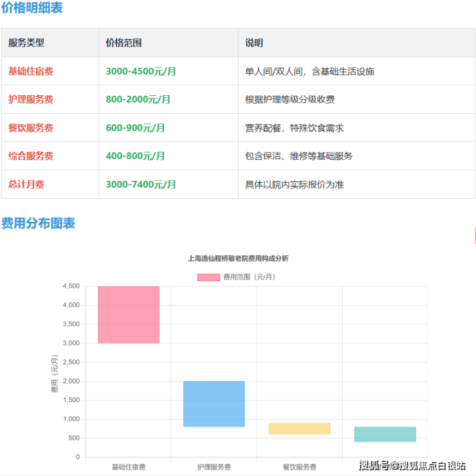Toggle the 费用范围 legend color box
The height and width of the screenshot is (476, 476).
(208, 277)
